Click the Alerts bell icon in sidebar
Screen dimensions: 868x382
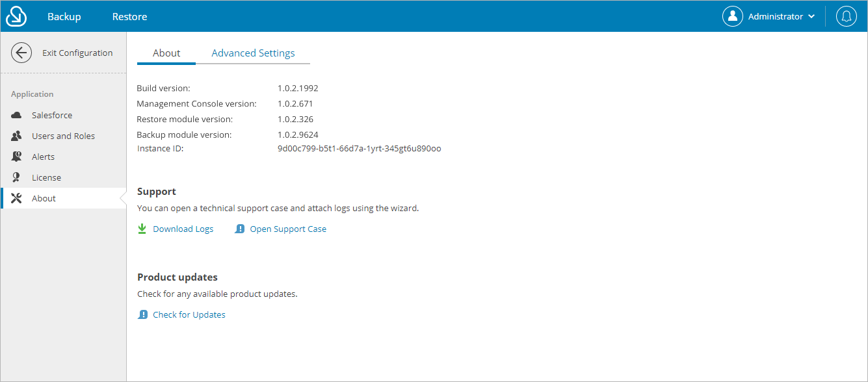(17, 157)
